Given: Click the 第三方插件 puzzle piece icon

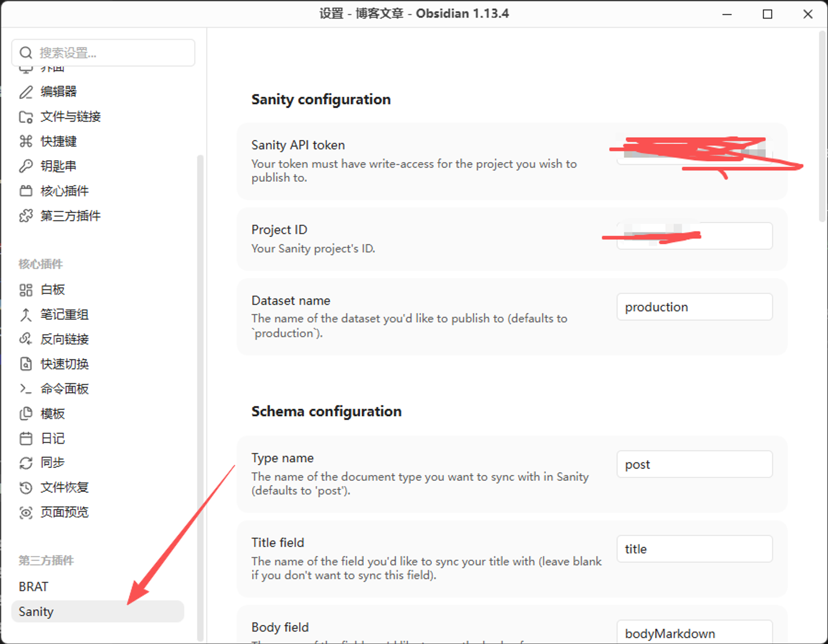Looking at the screenshot, I should (x=26, y=216).
